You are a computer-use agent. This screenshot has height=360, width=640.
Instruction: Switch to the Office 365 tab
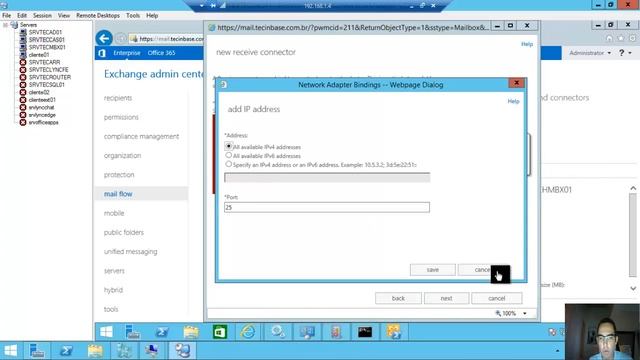(x=162, y=53)
